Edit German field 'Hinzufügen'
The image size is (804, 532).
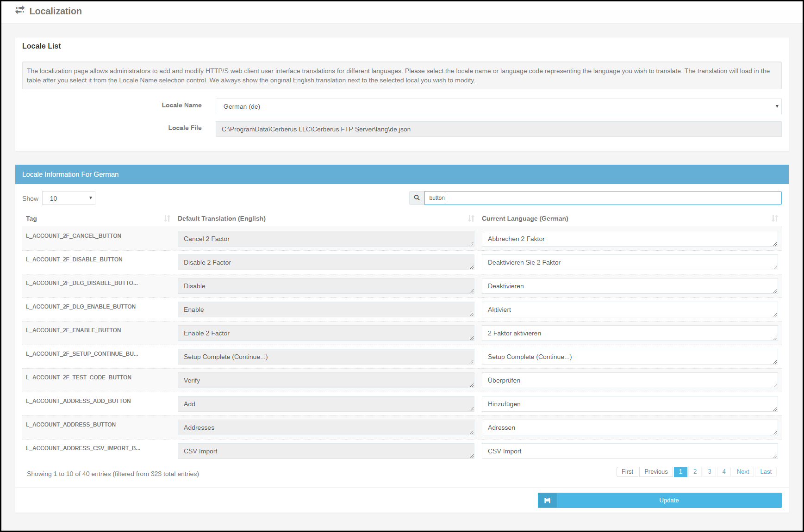(629, 404)
